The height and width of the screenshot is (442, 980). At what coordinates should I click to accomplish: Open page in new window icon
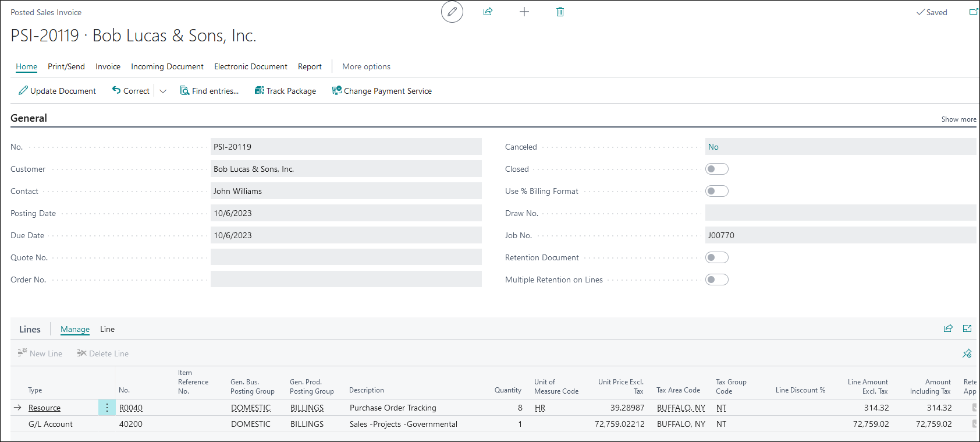coord(973,12)
